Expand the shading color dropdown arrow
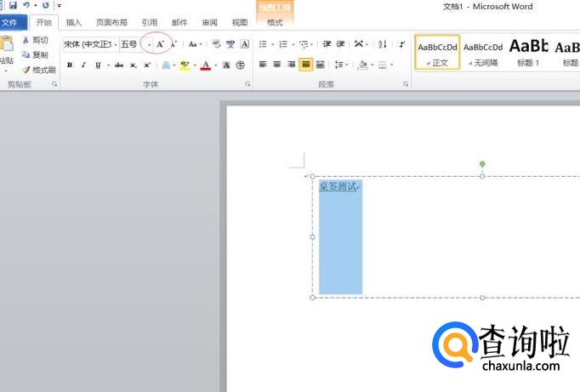580x392 pixels. 372,65
